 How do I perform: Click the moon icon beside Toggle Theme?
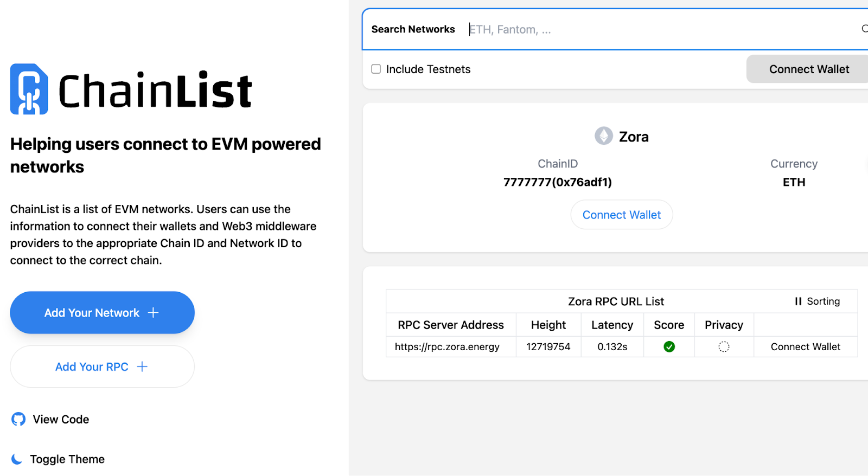[16, 459]
